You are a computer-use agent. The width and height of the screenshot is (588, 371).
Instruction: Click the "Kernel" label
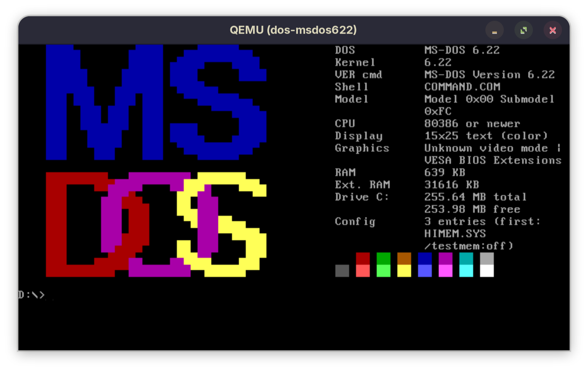coord(355,62)
